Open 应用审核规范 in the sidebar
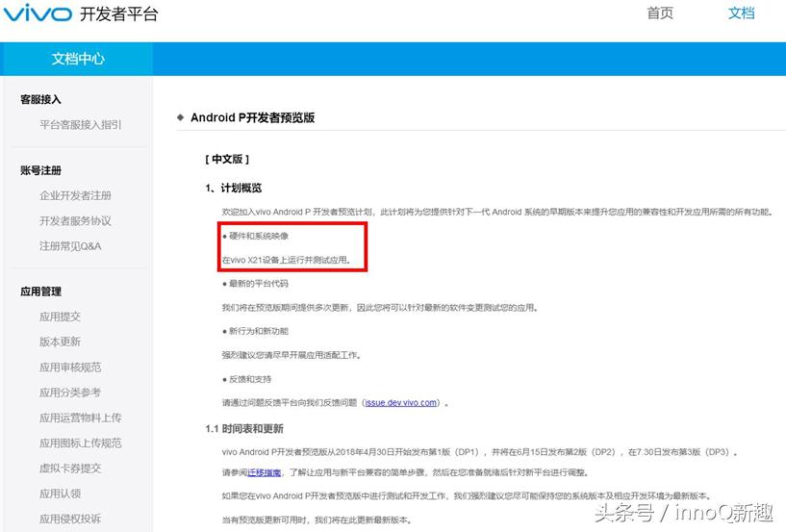Image resolution: width=786 pixels, height=532 pixels. (x=70, y=367)
